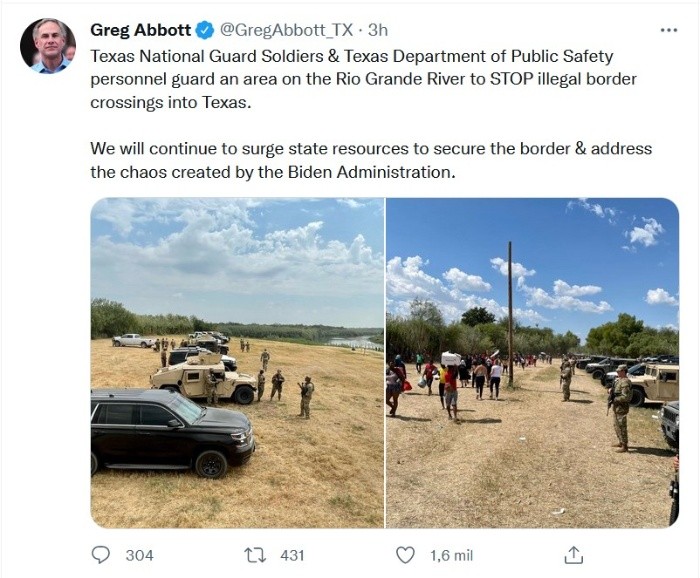Click the word STOP in the tweet
Screen dimensions: 700x578
[511, 79]
